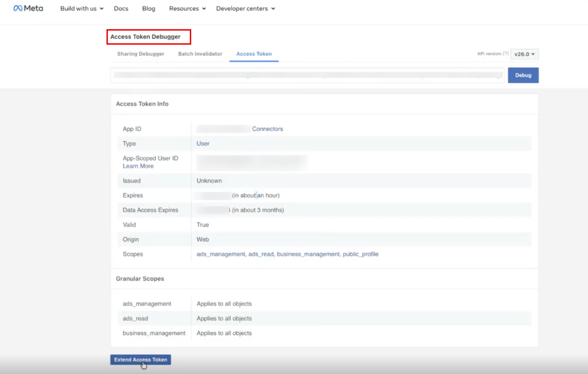Screen dimensions: 588x374
Task: Click the App ID label
Action: [132, 129]
